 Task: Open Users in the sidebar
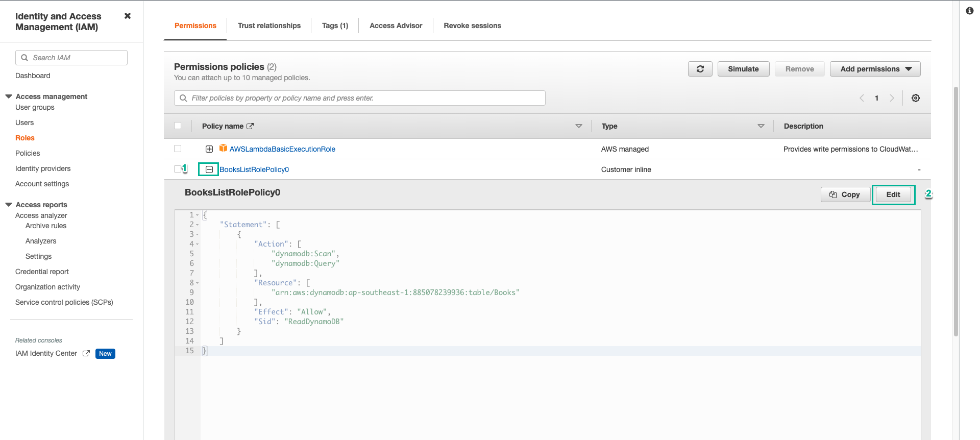click(24, 123)
